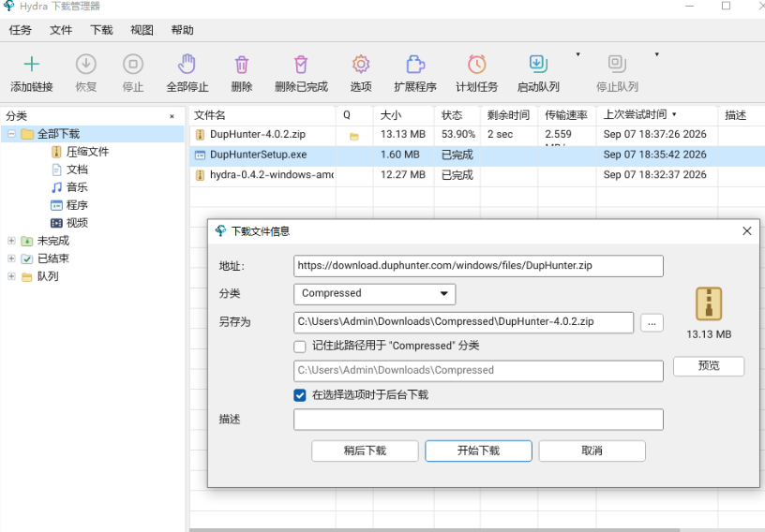Click the 预览 button

click(x=709, y=365)
